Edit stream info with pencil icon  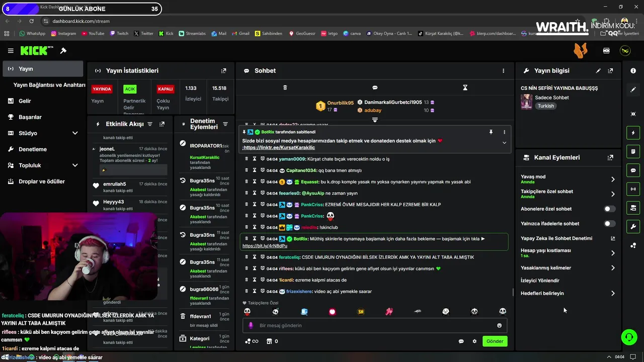point(598,71)
